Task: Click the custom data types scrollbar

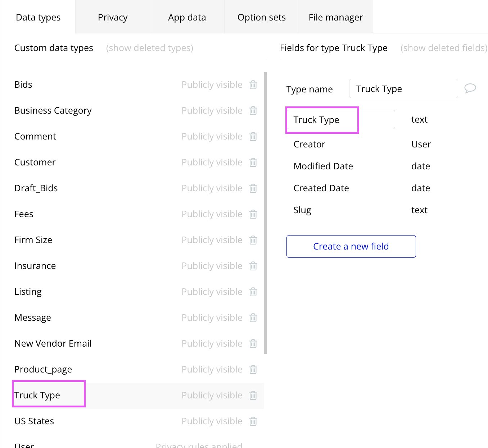Action: [x=266, y=213]
